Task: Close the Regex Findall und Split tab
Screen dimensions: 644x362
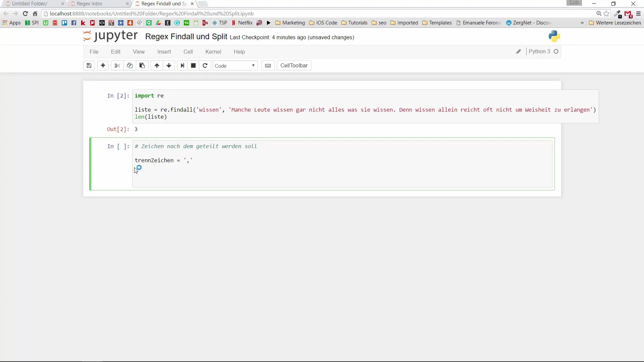Action: click(x=192, y=4)
